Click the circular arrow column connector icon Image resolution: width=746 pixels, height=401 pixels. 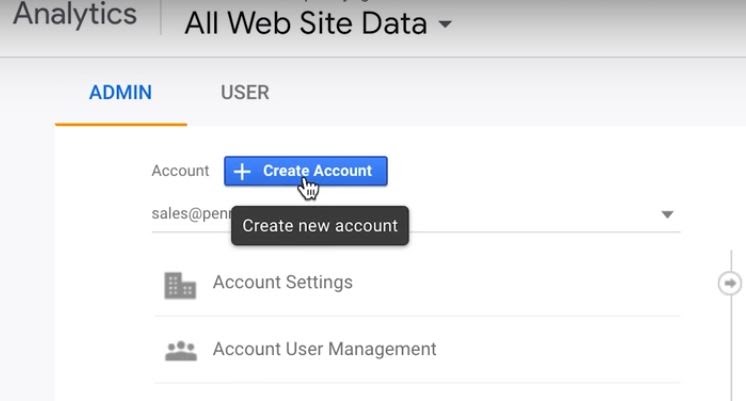click(729, 283)
